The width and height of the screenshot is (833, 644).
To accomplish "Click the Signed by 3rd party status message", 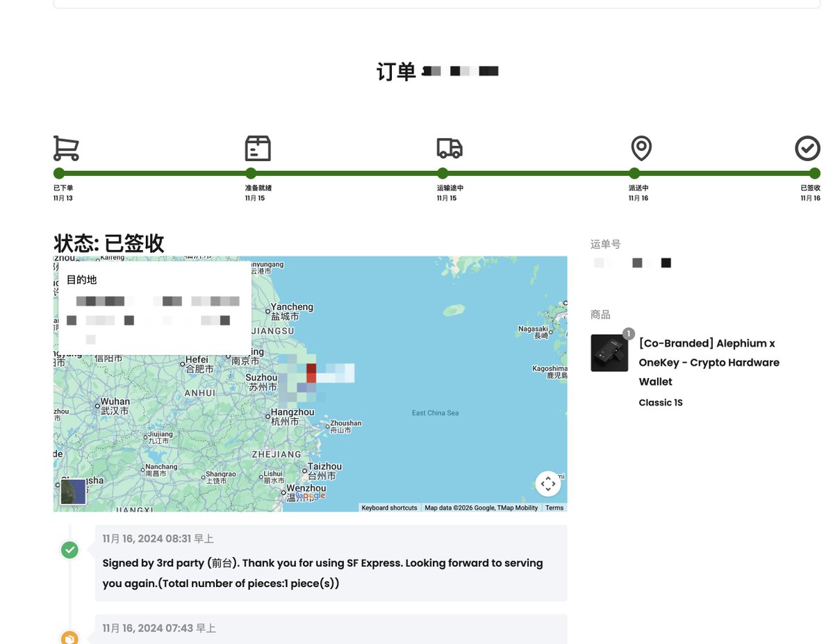I will [322, 573].
